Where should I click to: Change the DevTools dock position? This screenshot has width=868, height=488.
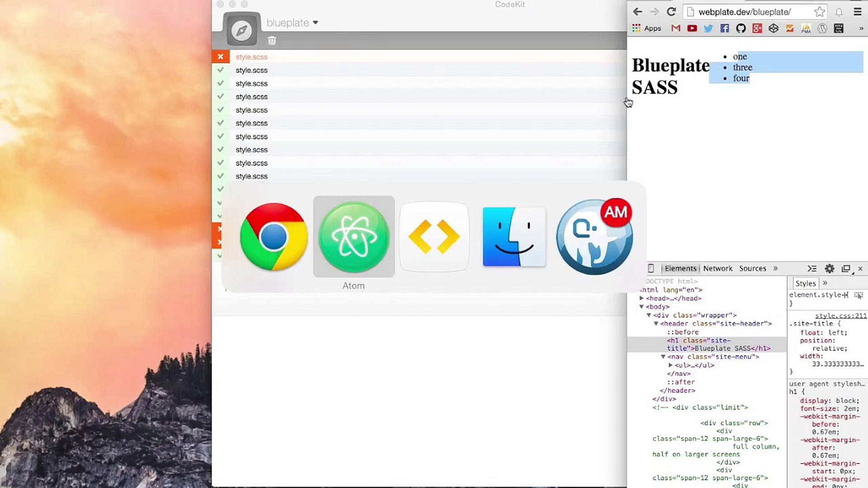(x=846, y=268)
